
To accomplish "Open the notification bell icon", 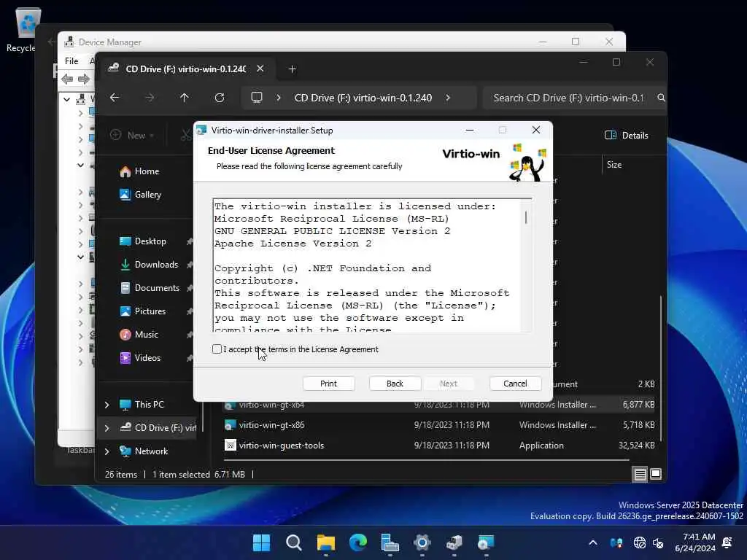I will [727, 542].
